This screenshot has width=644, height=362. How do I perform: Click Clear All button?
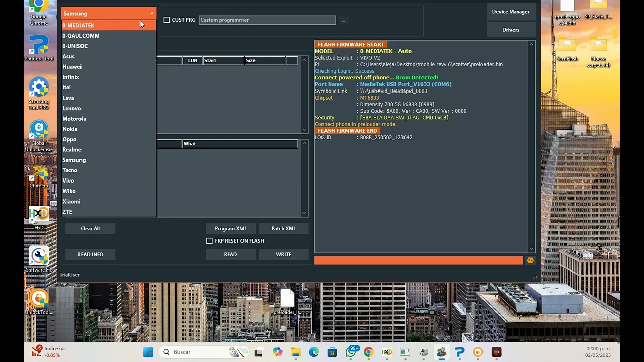pos(90,228)
